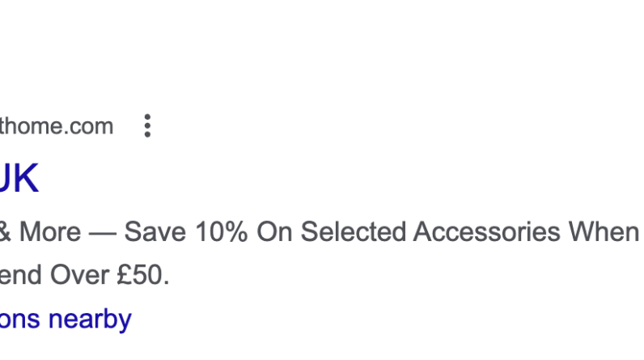Open the three-dot menu beside thome.com
Viewport: 644px width, 360px height.
[147, 126]
